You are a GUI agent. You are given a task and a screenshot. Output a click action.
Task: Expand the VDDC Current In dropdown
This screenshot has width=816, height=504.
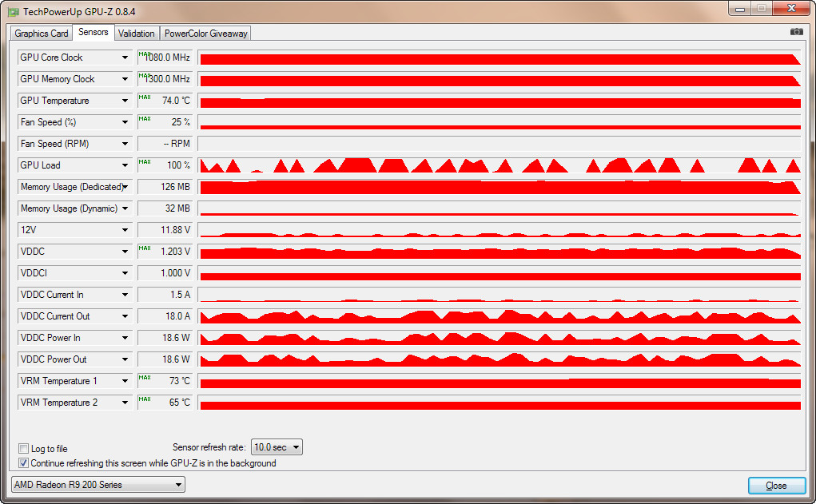click(x=125, y=295)
